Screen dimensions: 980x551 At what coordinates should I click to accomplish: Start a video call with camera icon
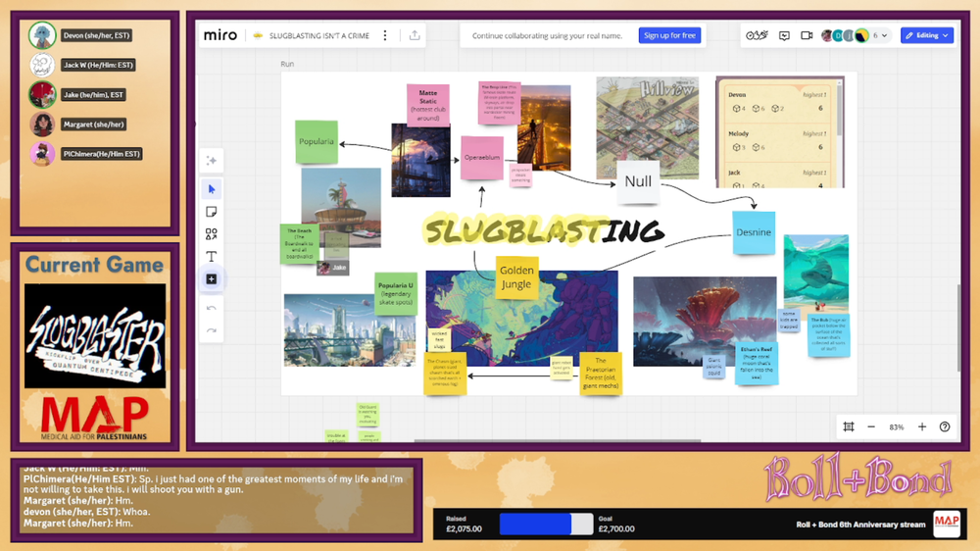click(x=807, y=35)
